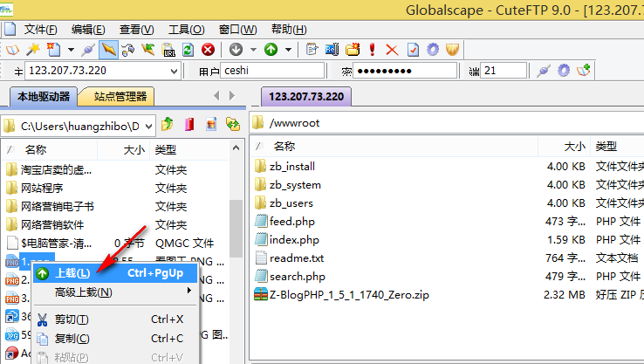
Task: Click the Connection Wizard wand icon
Action: point(34,50)
